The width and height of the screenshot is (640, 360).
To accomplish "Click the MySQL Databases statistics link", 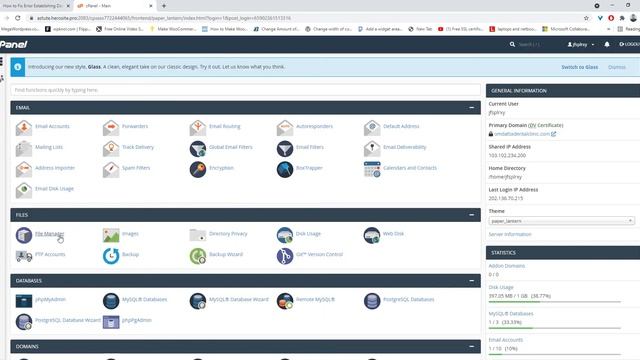I will (x=511, y=313).
